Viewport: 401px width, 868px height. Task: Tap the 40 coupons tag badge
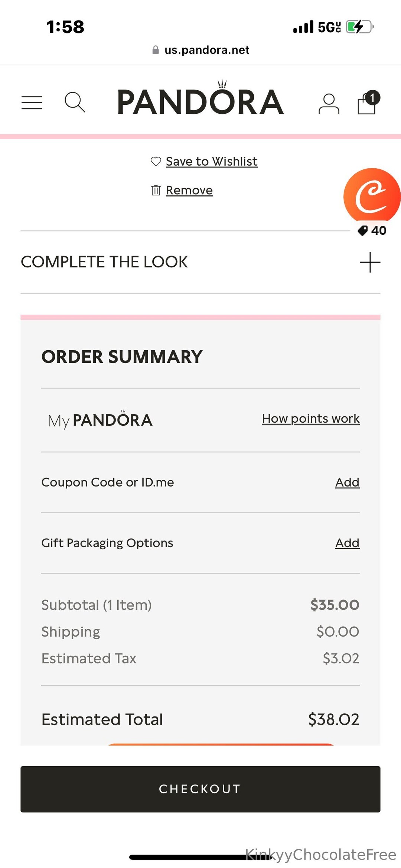click(372, 231)
